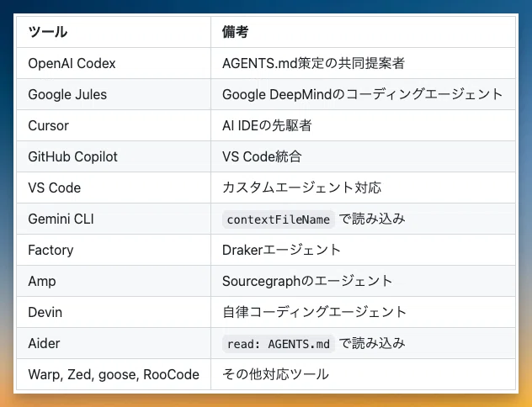Viewport: 532px width, 407px height.
Task: Click the 自律コーディングエージェント note
Action: pyautogui.click(x=315, y=312)
